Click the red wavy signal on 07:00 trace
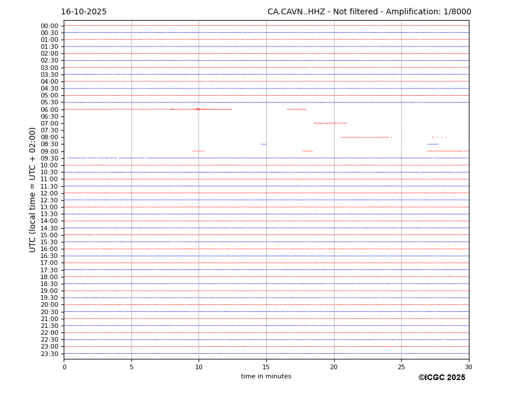This screenshot has width=532, height=399. click(330, 123)
